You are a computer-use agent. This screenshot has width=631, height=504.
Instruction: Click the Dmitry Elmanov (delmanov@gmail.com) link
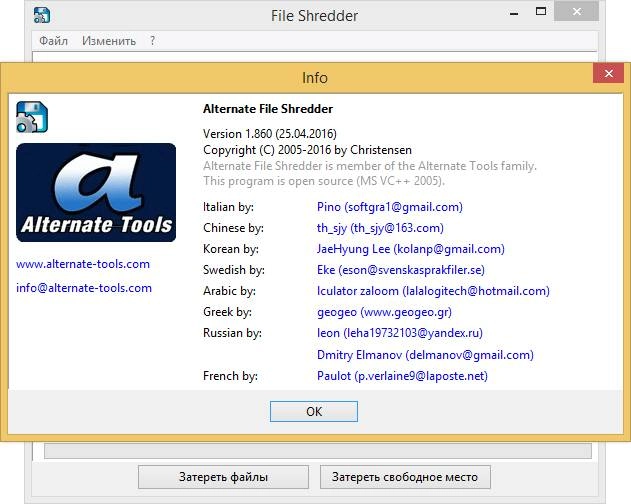pyautogui.click(x=425, y=355)
